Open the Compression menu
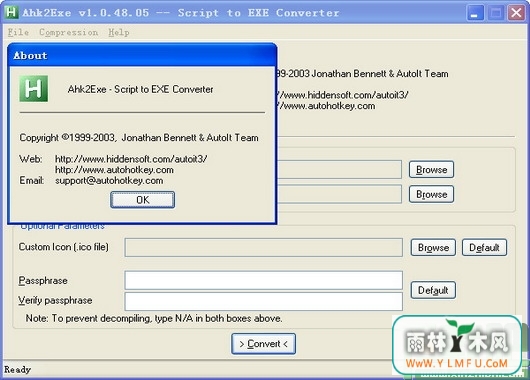 click(69, 32)
